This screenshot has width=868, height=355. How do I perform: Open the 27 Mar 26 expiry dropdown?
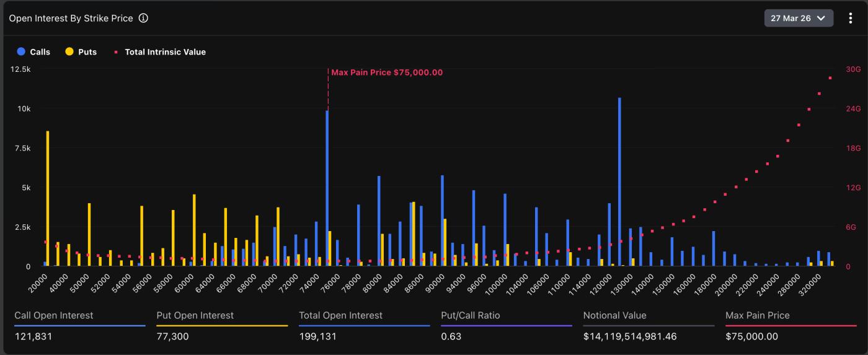point(798,19)
